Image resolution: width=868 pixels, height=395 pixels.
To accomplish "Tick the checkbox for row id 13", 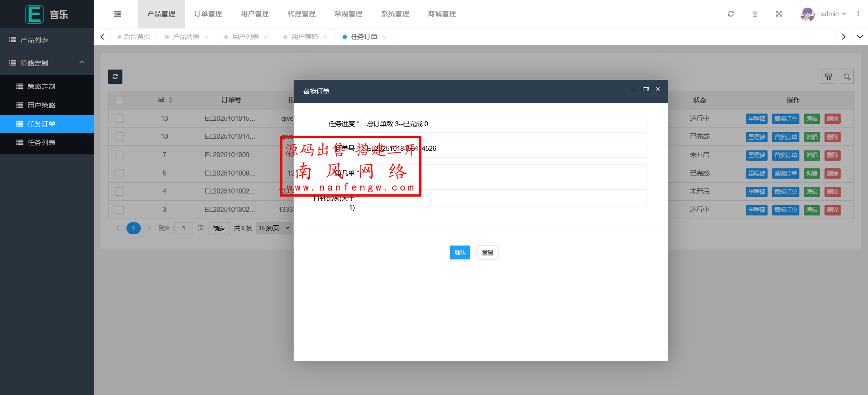I will click(120, 118).
